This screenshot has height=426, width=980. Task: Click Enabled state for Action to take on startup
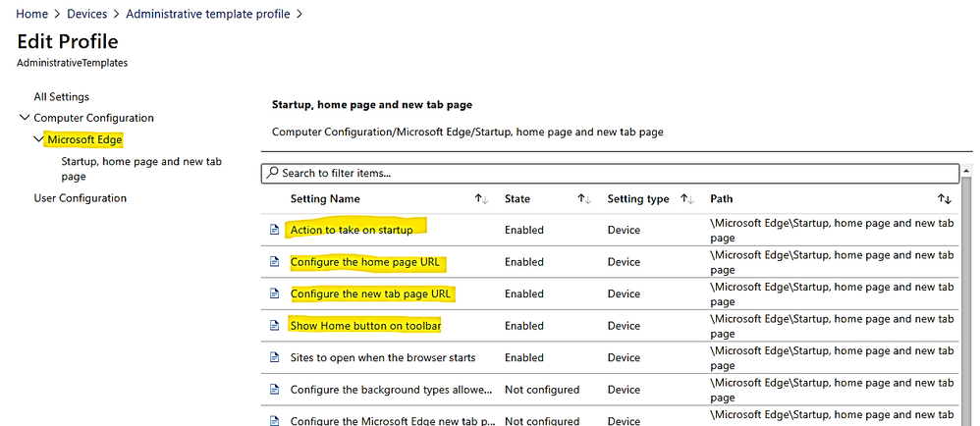[x=523, y=230]
